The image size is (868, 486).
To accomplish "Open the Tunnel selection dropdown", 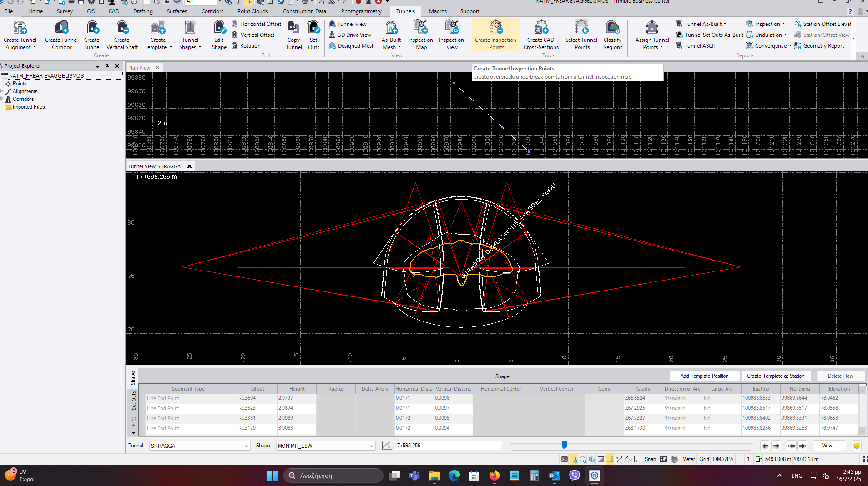I will tap(246, 446).
